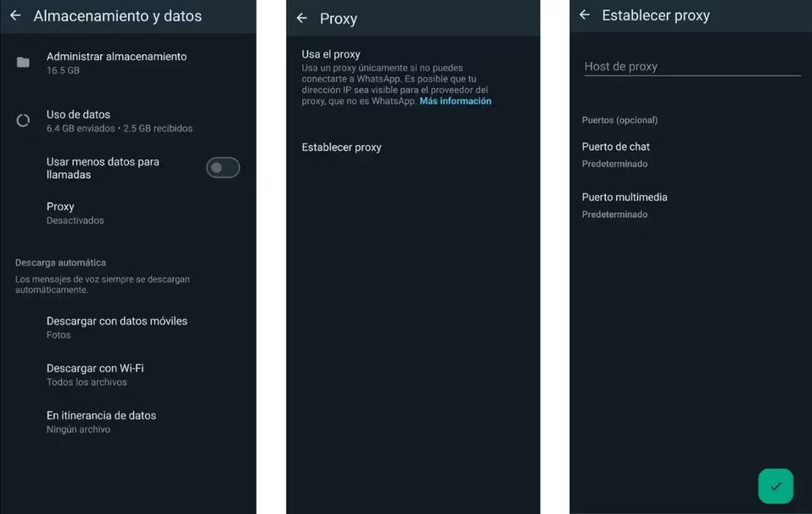Click the Host de proxy field
The height and width of the screenshot is (514, 812).
point(692,66)
